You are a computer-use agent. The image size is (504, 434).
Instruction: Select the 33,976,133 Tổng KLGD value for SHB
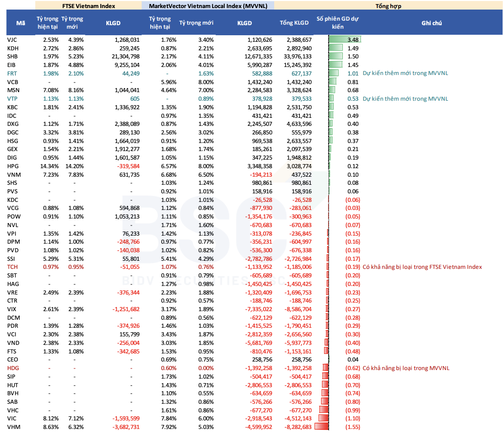click(x=298, y=56)
